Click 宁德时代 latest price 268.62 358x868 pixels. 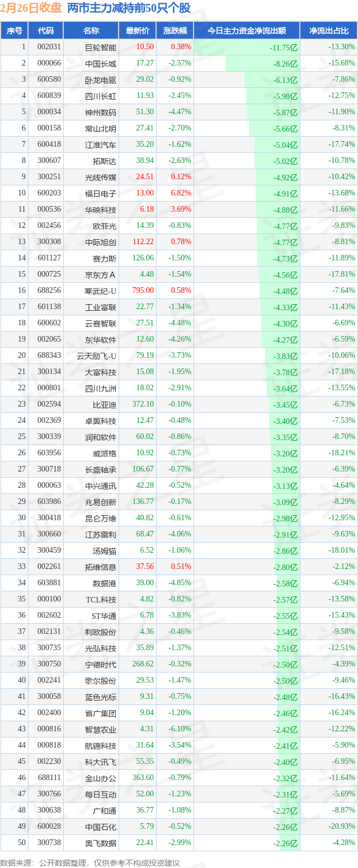(x=143, y=664)
